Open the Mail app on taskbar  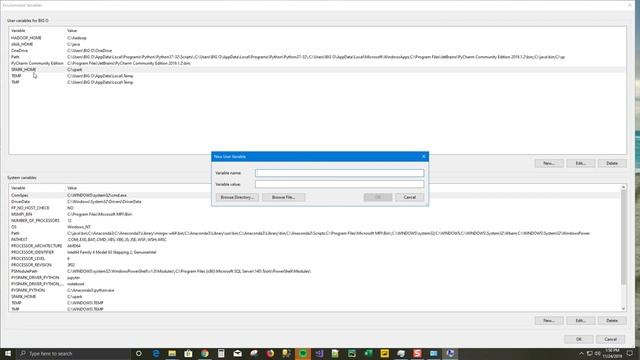[238, 353]
